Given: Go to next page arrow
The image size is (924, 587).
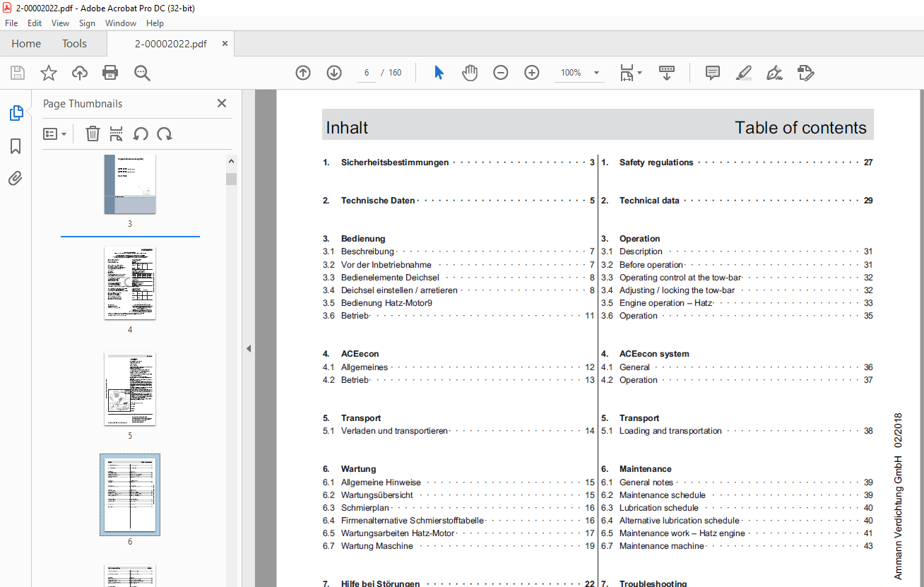Looking at the screenshot, I should pyautogui.click(x=334, y=73).
